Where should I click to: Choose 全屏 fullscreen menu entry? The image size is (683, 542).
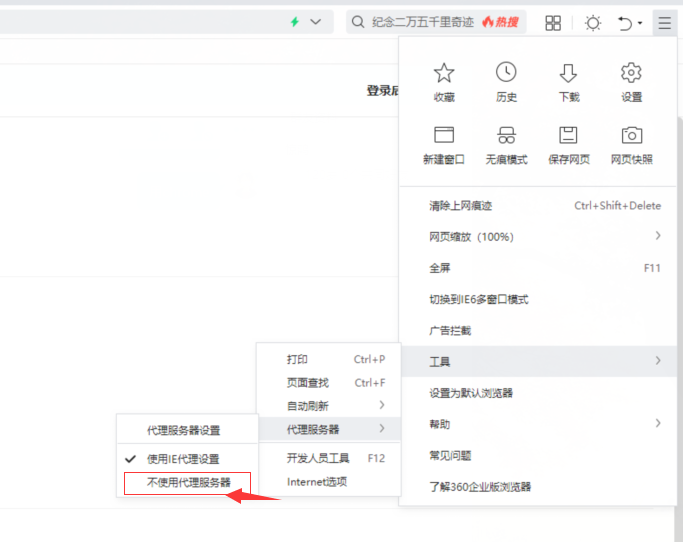(538, 268)
